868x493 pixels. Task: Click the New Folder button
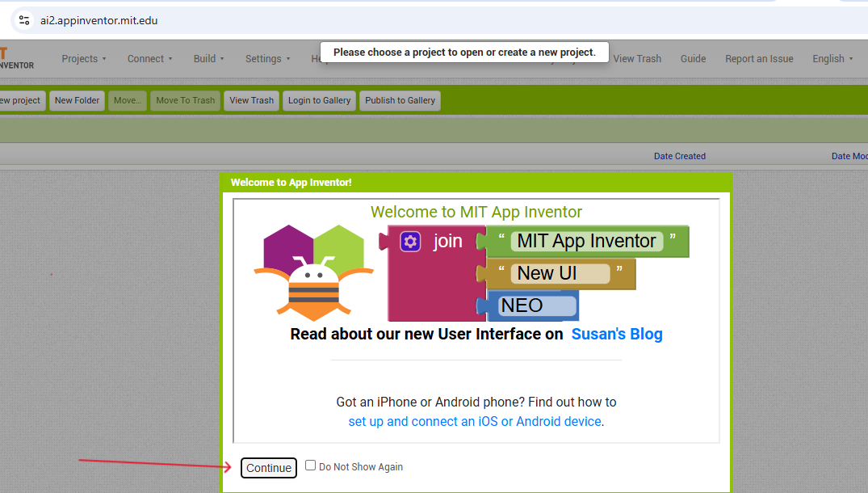click(x=77, y=101)
